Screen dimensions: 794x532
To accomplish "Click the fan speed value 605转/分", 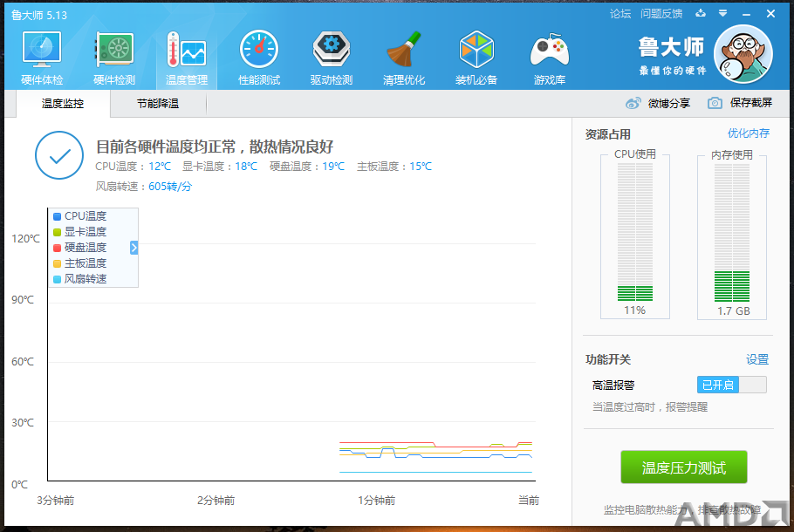I will coord(170,187).
